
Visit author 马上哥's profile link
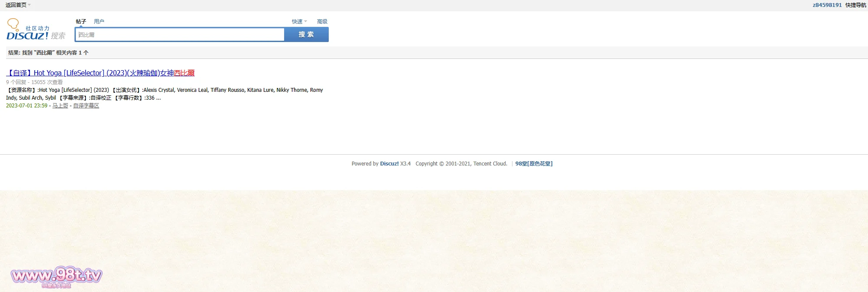pos(60,106)
